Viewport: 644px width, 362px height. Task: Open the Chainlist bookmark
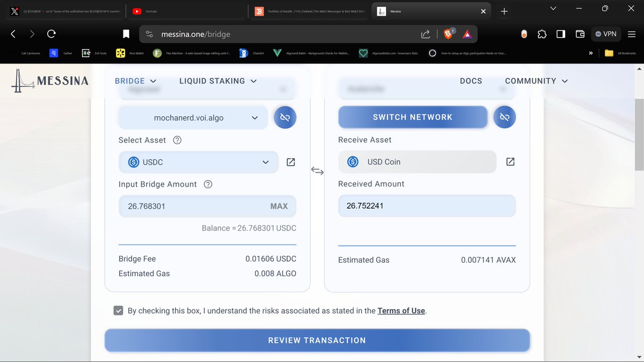[x=252, y=53]
